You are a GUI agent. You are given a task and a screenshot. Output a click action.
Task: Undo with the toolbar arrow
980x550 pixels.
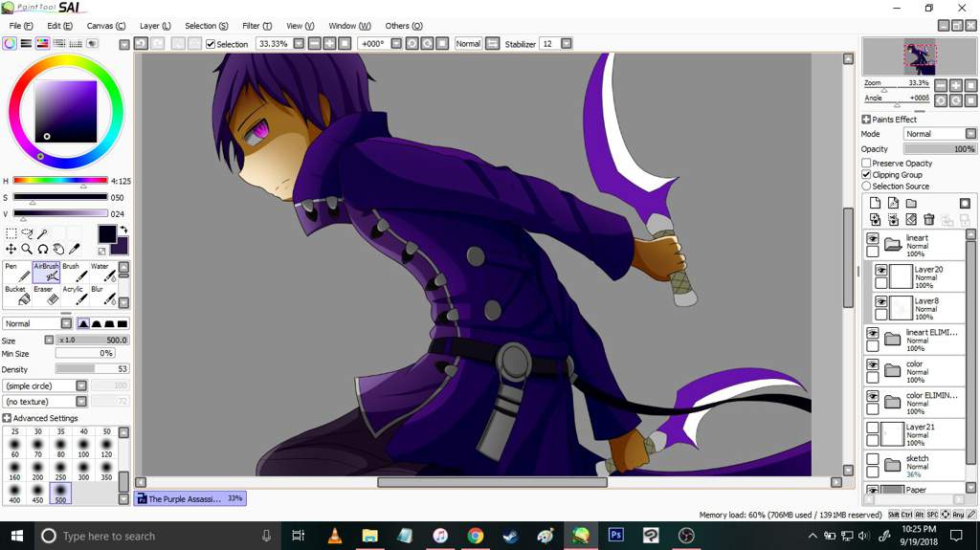pyautogui.click(x=142, y=43)
